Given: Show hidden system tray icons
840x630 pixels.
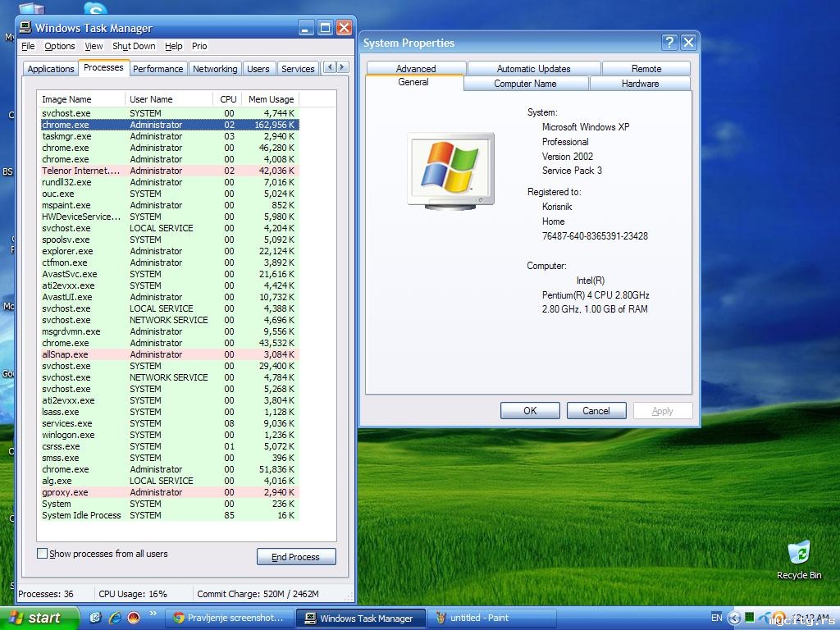Looking at the screenshot, I should (x=734, y=618).
